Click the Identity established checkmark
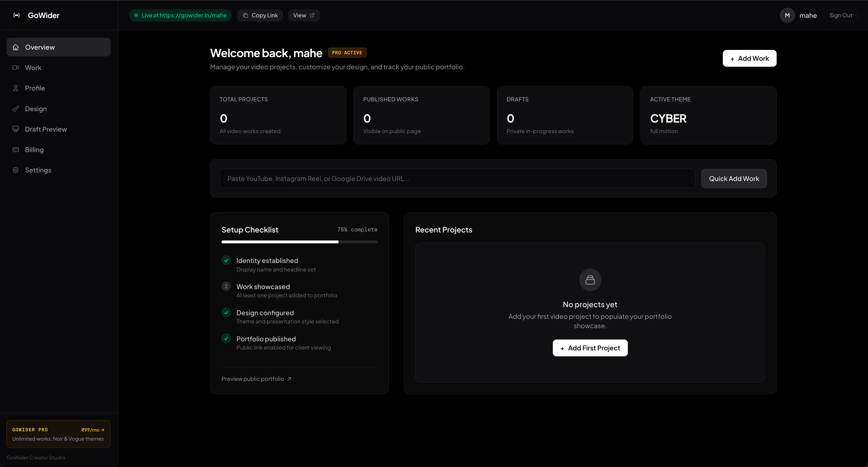 point(226,260)
